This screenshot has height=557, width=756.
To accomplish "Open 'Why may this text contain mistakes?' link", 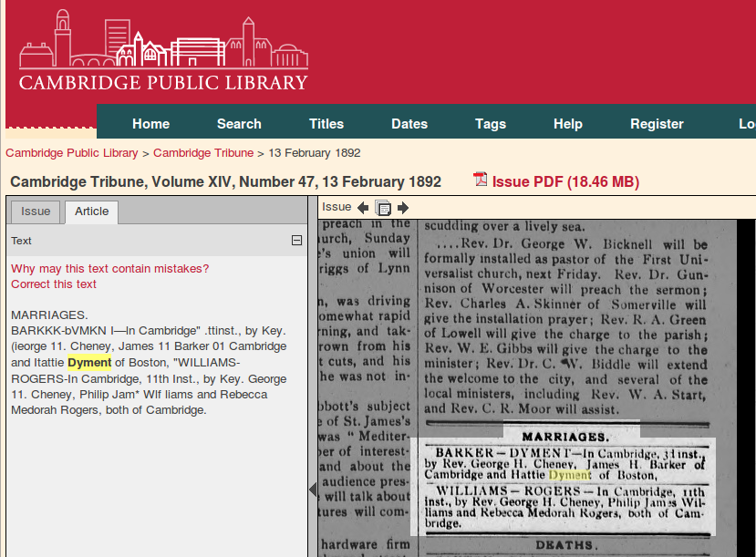I will [x=109, y=269].
